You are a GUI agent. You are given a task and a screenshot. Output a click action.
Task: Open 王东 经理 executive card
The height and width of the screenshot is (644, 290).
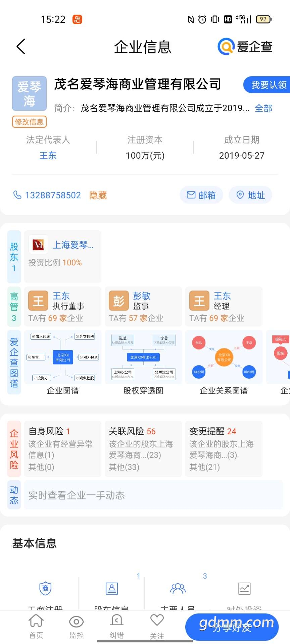click(224, 307)
